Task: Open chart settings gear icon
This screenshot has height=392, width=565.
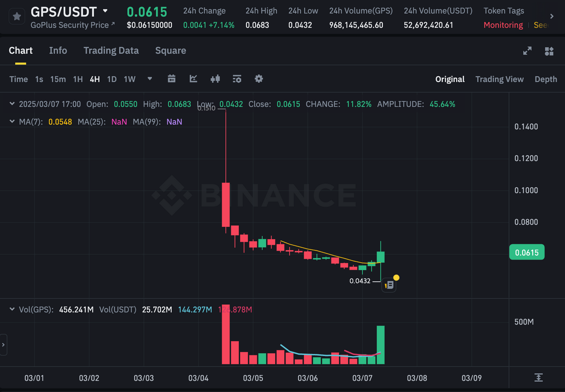Action: (259, 79)
